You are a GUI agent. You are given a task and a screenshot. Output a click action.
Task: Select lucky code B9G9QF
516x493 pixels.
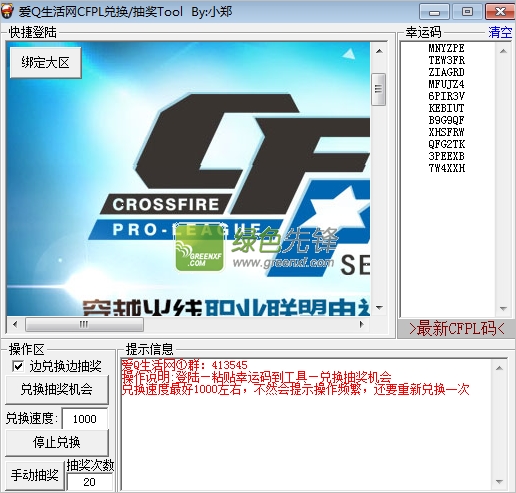(446, 120)
